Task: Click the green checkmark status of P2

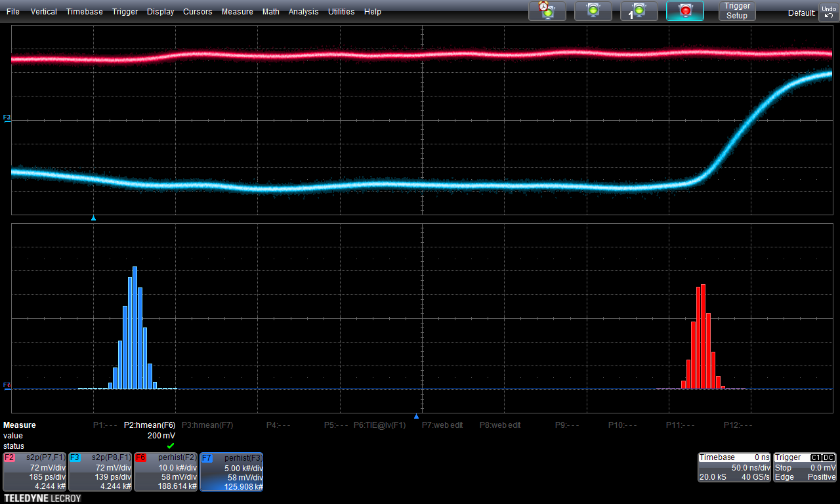Action: tap(171, 446)
